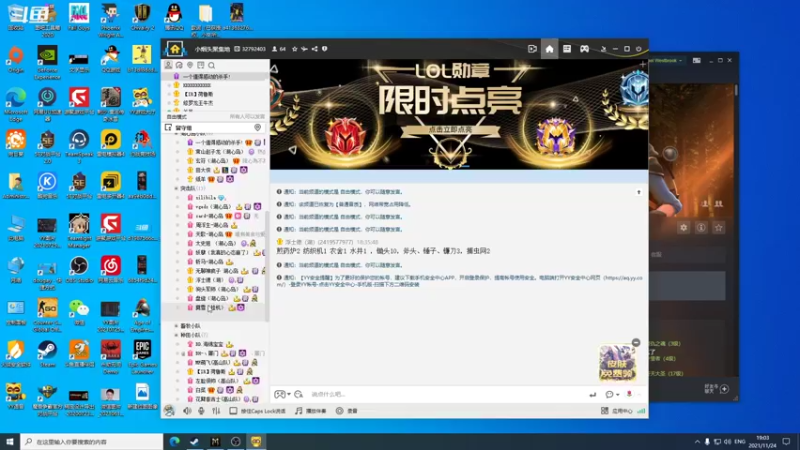Click the promotional thumbnail at chat corner
800x450 pixels.
(617, 362)
